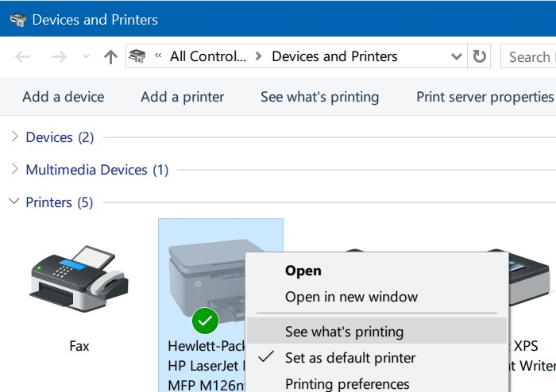
Task: Expand the Devices (2) group
Action: [14, 137]
